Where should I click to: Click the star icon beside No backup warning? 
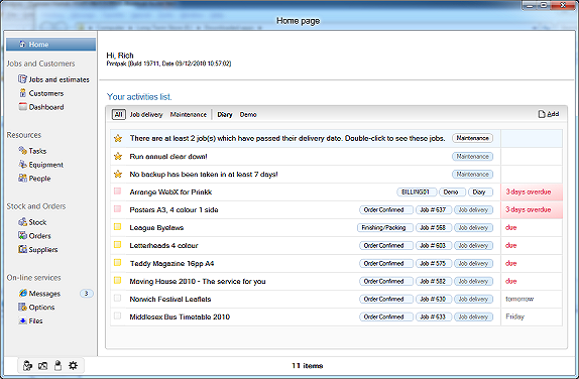coord(118,174)
